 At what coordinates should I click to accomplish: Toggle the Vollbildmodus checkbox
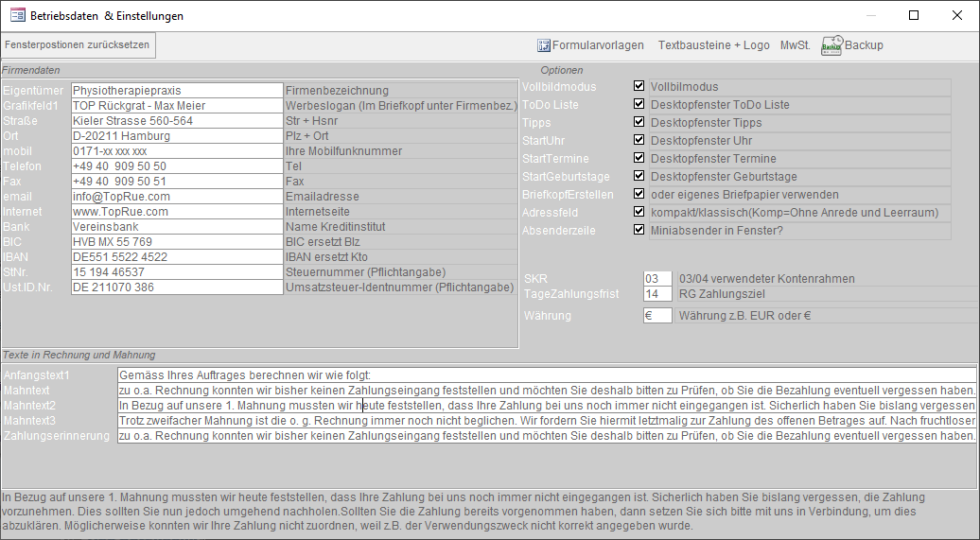[639, 86]
